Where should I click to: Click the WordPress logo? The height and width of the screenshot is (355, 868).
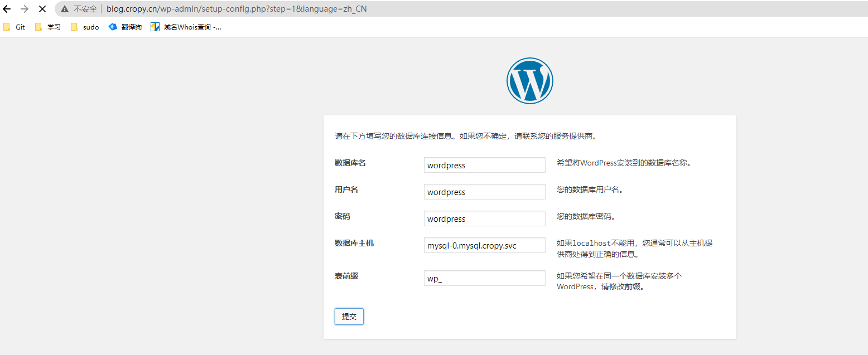(x=529, y=80)
